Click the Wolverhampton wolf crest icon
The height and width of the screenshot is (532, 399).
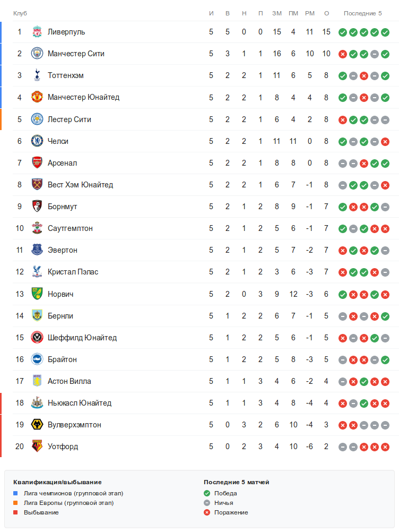(37, 425)
